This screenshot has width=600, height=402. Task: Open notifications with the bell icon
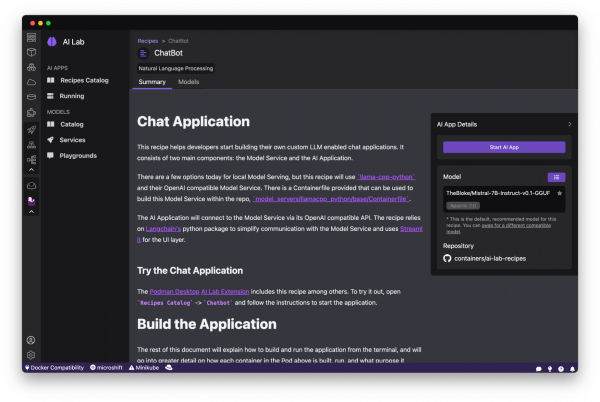(572, 369)
